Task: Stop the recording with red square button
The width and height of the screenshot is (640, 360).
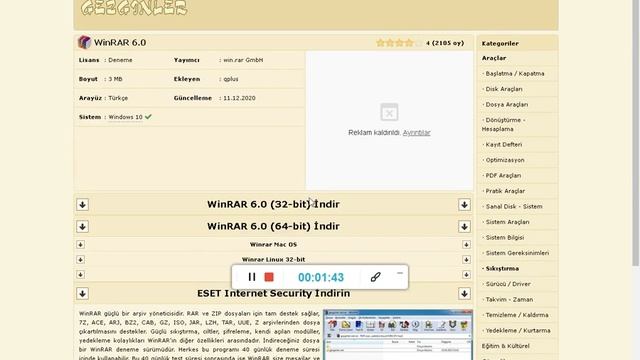Action: point(269,277)
